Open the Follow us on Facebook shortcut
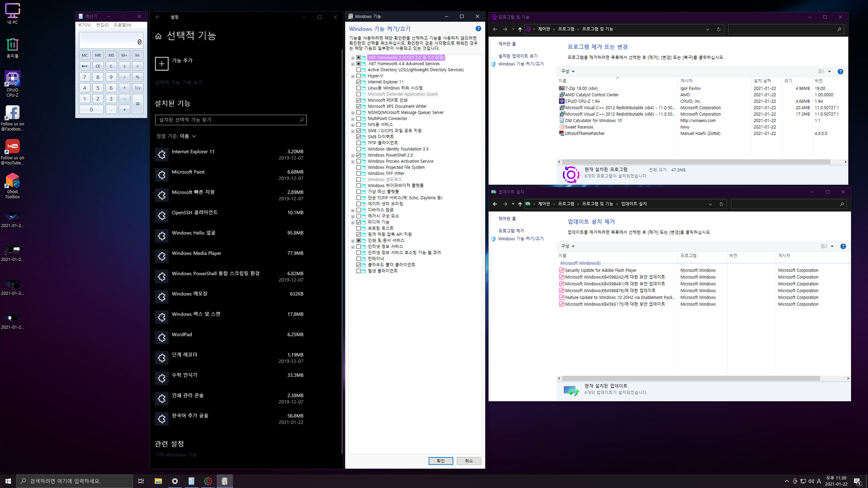This screenshot has height=488, width=868. [x=13, y=119]
